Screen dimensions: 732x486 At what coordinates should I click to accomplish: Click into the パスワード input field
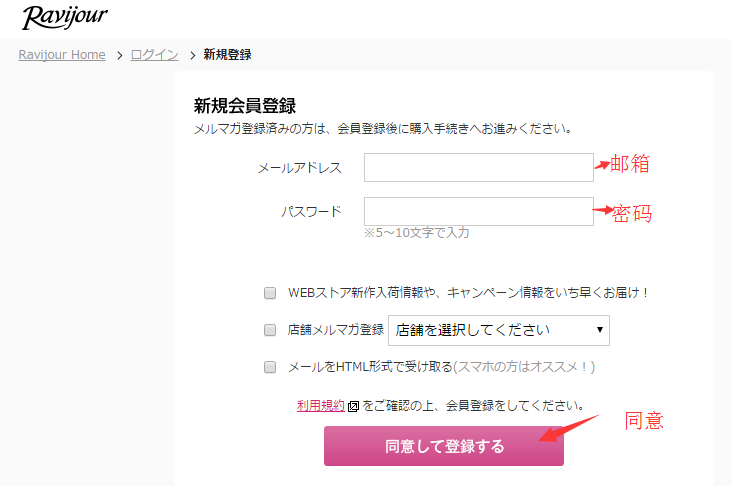coord(478,211)
